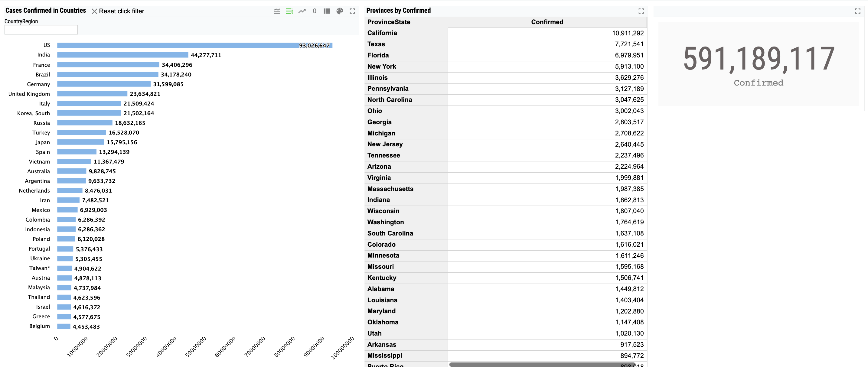The height and width of the screenshot is (367, 868).
Task: Click the Poland label
Action: coord(41,239)
